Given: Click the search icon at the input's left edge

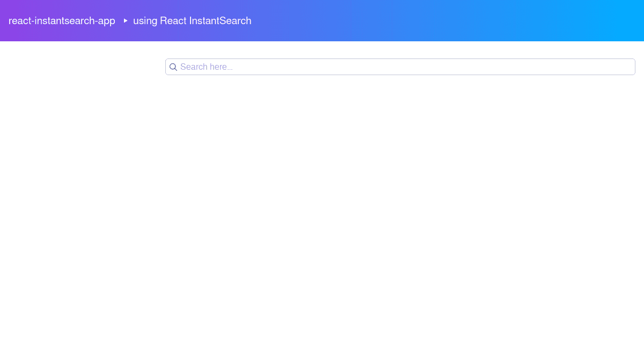Looking at the screenshot, I should [173, 67].
